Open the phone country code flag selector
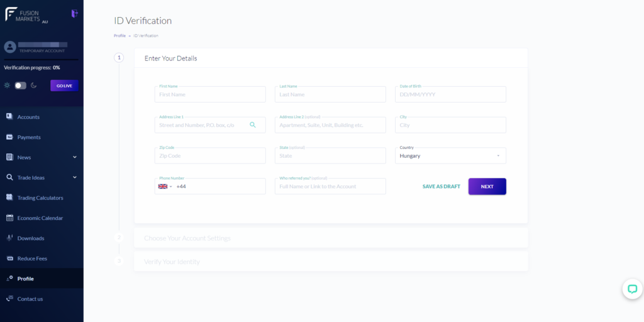Screen dimensions: 644x322 (x=165, y=186)
